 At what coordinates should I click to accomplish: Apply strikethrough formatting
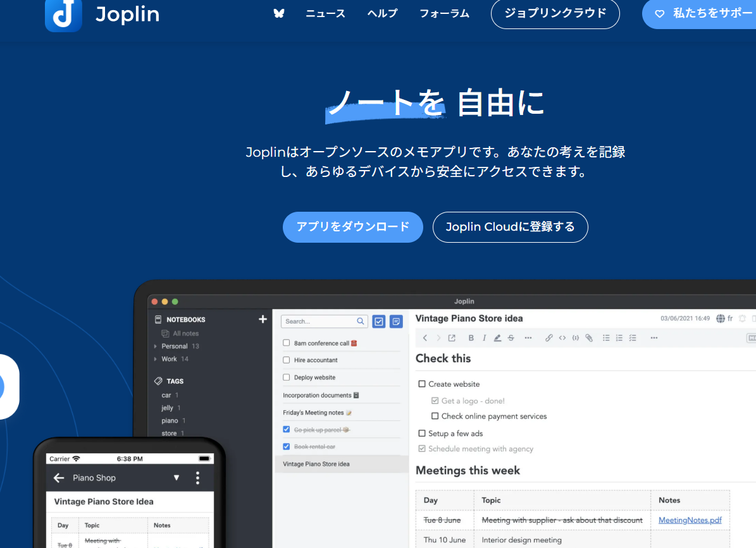[x=511, y=338]
